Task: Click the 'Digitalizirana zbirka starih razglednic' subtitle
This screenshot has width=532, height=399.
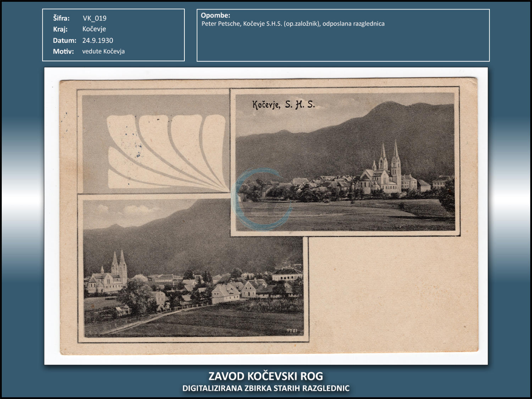Action: [266, 388]
